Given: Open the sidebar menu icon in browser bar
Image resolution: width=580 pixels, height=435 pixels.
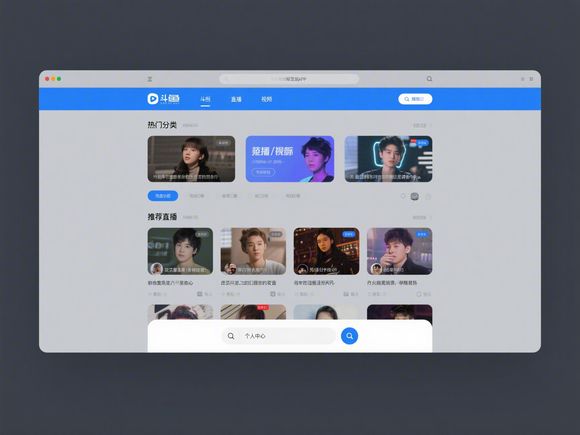Looking at the screenshot, I should click(x=150, y=79).
